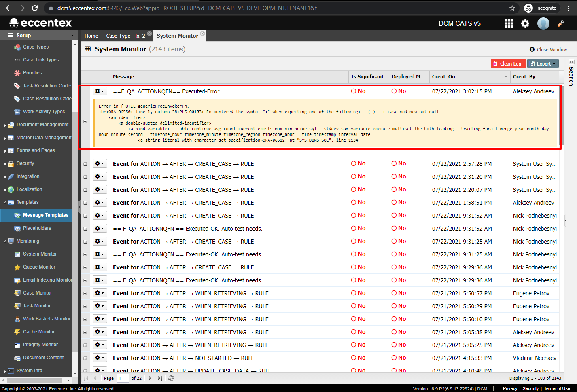
Task: Click the Case Link Types chain icon
Action: 17,60
